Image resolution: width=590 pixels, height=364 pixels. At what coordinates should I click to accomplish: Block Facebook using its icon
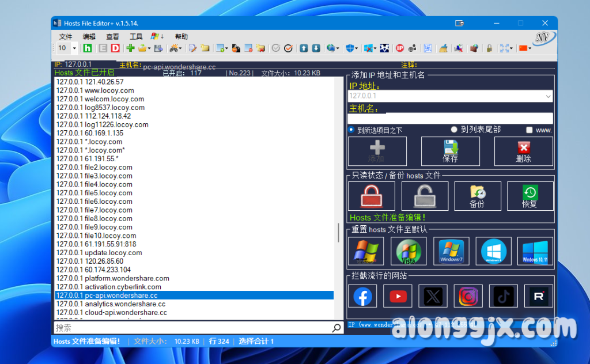point(362,296)
